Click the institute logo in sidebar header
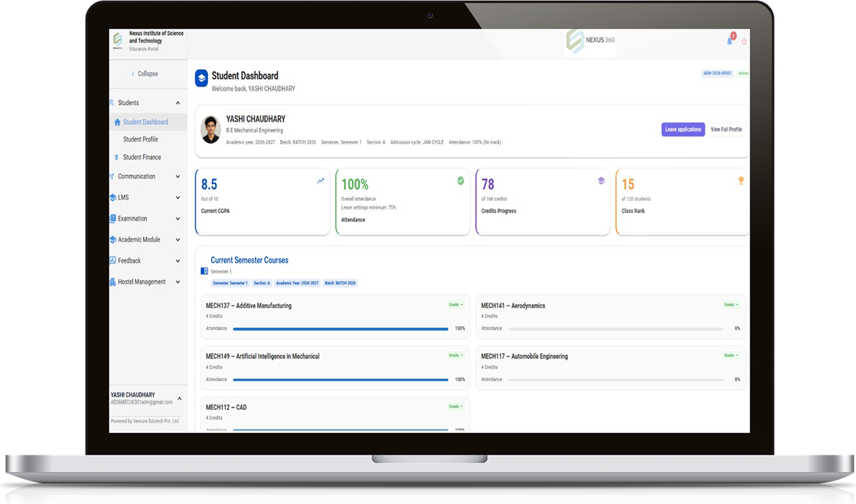The height and width of the screenshot is (504, 856). tap(117, 40)
